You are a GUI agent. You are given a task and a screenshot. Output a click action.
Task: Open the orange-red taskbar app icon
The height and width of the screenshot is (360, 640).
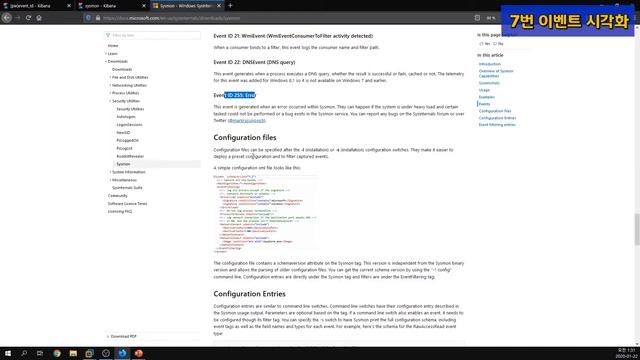pos(138,353)
